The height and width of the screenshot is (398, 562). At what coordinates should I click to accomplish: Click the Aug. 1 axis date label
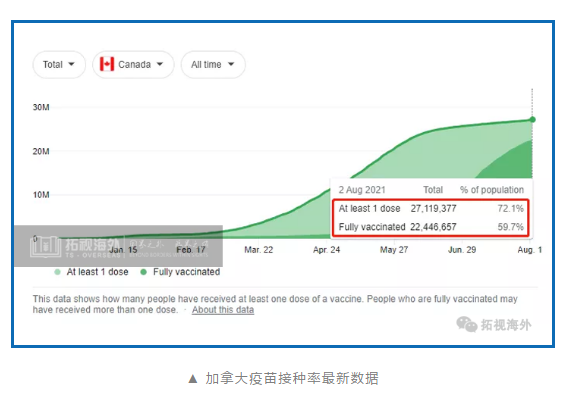[x=529, y=250]
